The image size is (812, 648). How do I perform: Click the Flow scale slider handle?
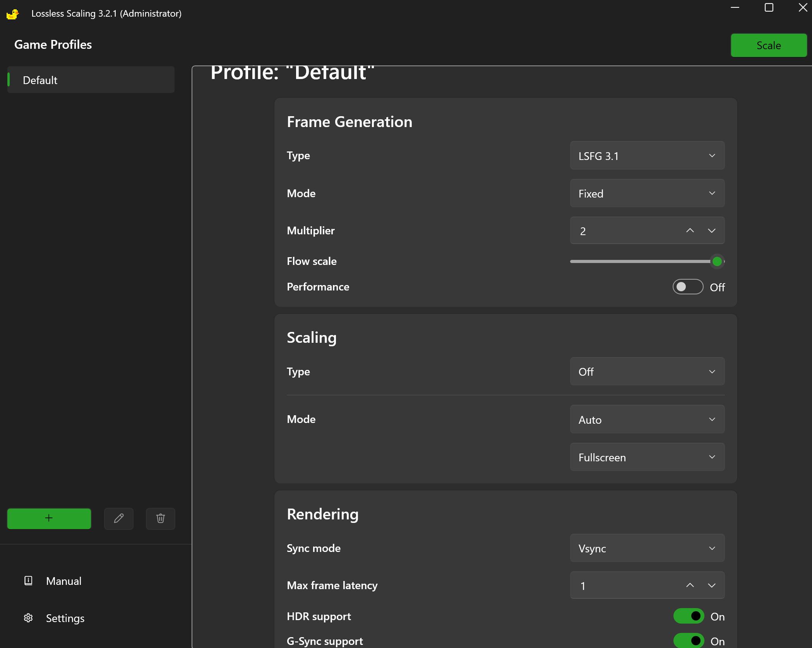pos(717,261)
